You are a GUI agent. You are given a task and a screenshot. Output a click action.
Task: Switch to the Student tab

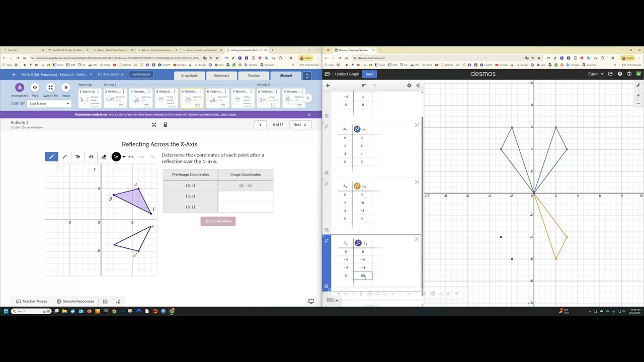(286, 75)
